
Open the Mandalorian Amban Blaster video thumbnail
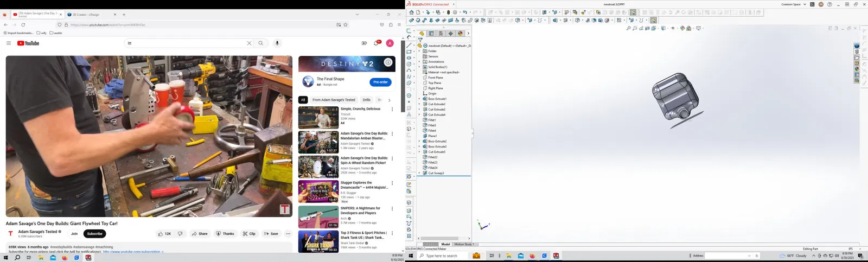click(318, 143)
